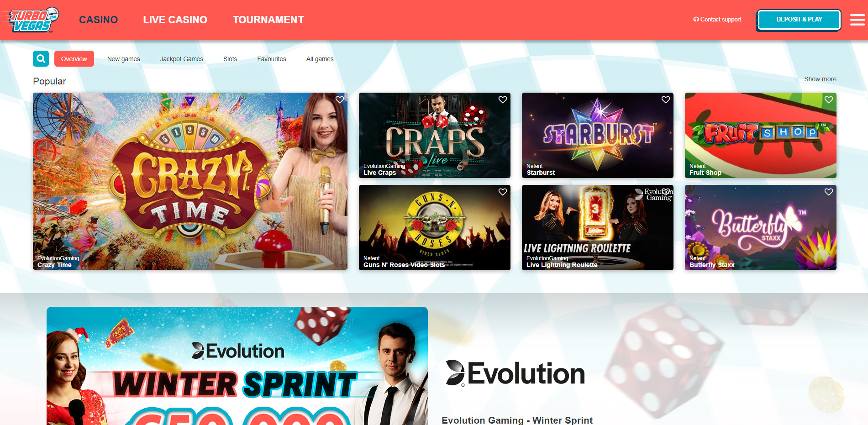Click heart on Live Lightning Roulette
Viewport: 868px width, 425px height.
tap(666, 192)
